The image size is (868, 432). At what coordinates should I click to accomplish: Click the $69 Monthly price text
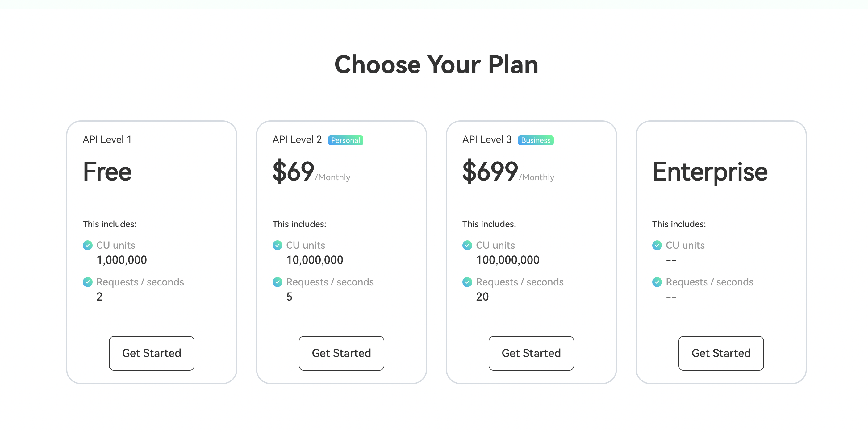(311, 172)
